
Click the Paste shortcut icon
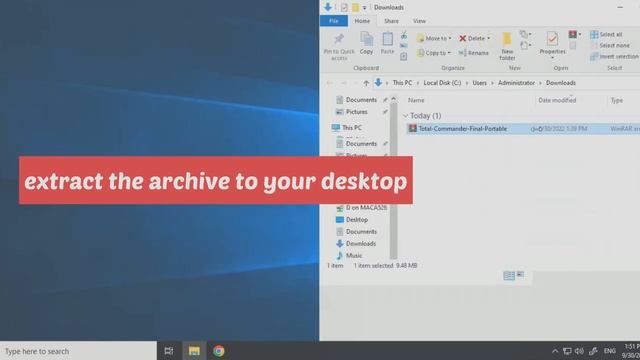coord(404,56)
